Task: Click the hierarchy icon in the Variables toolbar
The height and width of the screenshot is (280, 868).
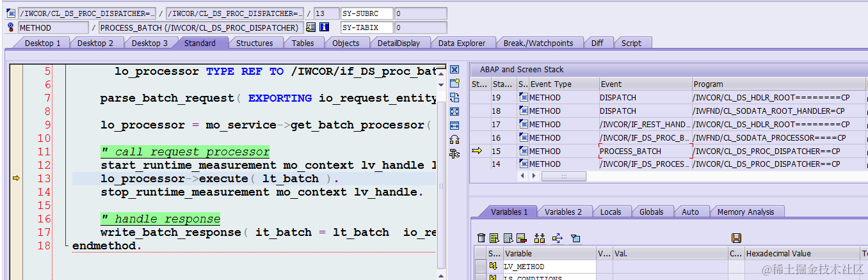Action: pos(540,238)
